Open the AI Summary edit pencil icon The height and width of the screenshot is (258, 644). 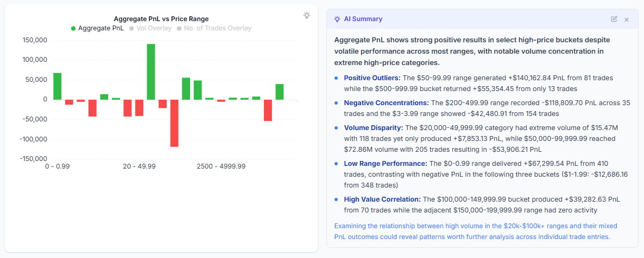tap(614, 19)
